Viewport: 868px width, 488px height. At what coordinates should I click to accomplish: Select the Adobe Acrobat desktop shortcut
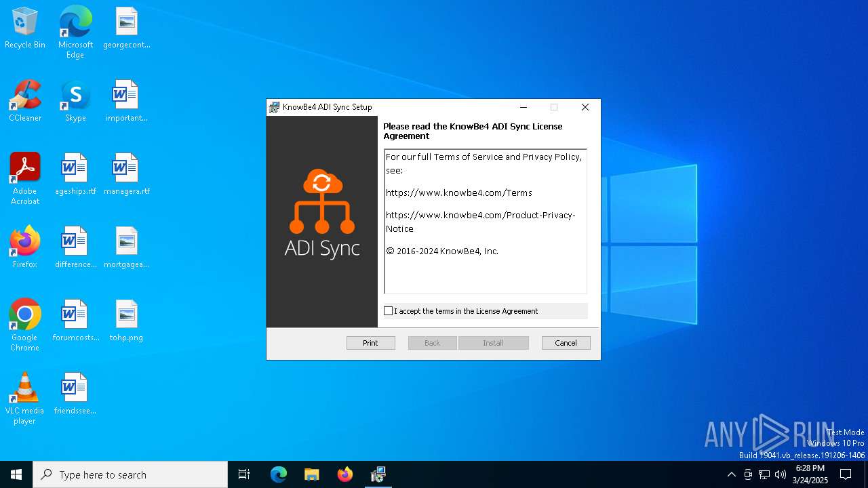pos(25,179)
